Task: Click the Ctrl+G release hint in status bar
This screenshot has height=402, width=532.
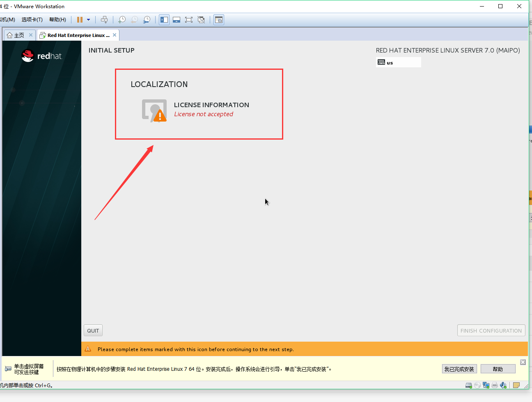Action: 26,385
